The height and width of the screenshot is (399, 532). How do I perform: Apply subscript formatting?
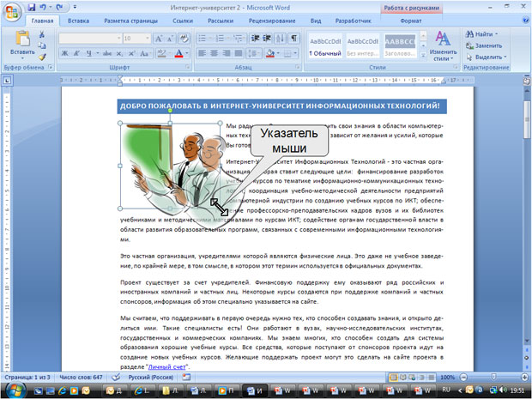119,53
